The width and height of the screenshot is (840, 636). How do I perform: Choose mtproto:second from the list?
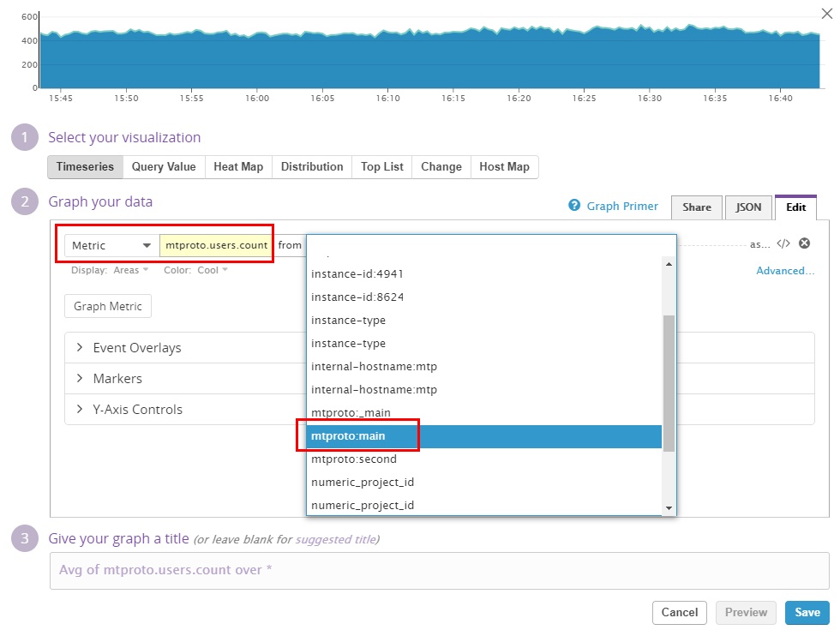point(484,459)
